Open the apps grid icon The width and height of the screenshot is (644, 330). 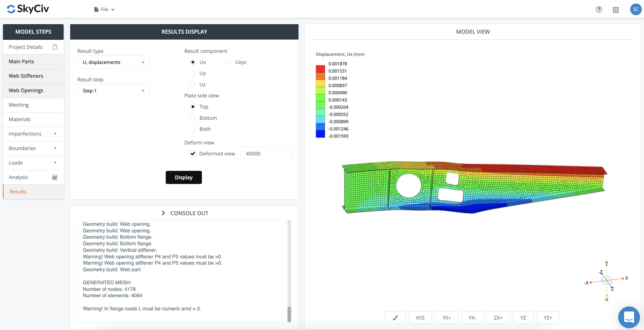coord(616,10)
